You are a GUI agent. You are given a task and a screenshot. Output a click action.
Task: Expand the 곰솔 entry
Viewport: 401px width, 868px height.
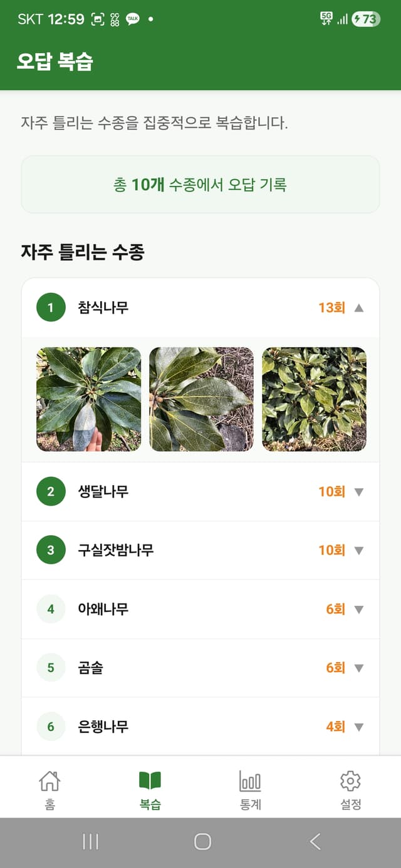[358, 667]
